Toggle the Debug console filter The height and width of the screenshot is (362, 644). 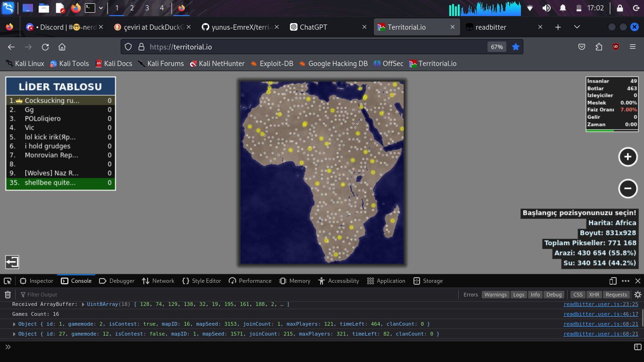click(554, 295)
